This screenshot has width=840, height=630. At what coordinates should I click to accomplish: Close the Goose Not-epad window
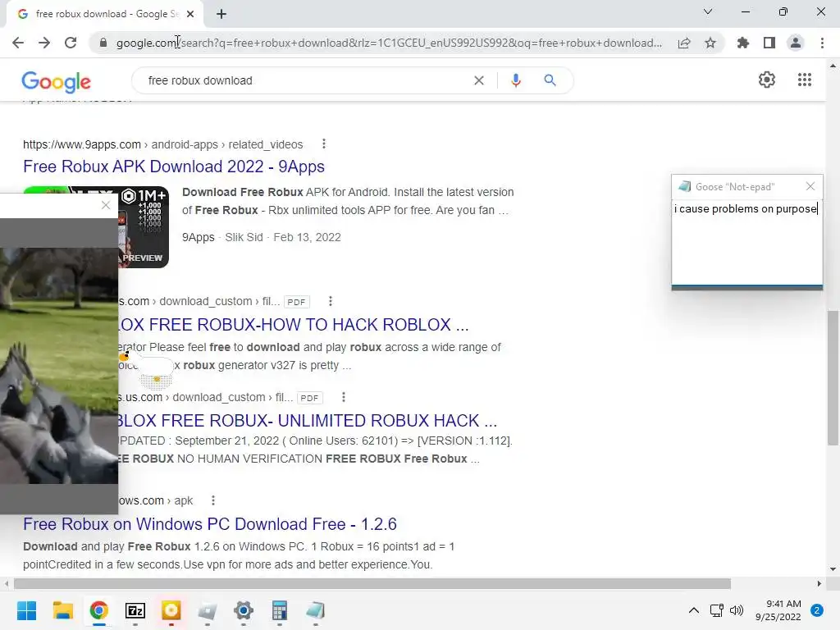coord(810,186)
